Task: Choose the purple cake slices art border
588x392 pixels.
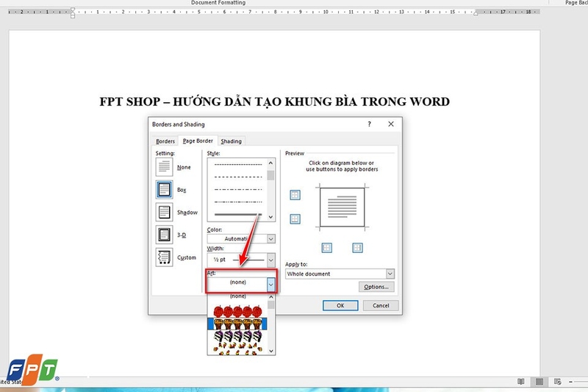Action: tap(237, 336)
